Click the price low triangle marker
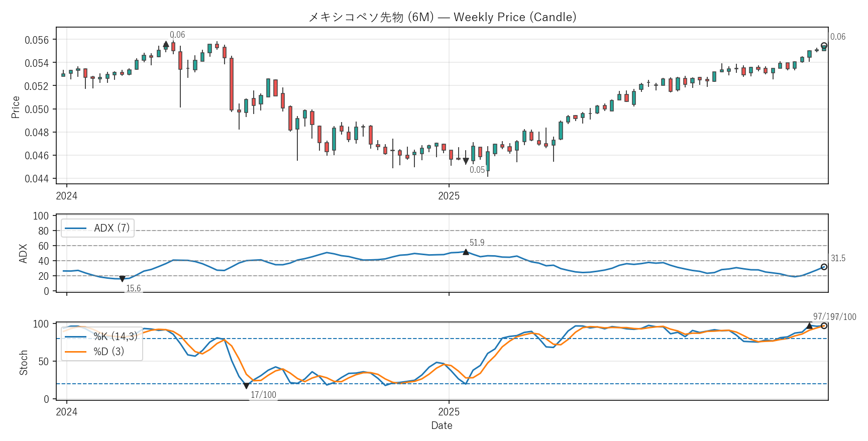 (x=466, y=161)
